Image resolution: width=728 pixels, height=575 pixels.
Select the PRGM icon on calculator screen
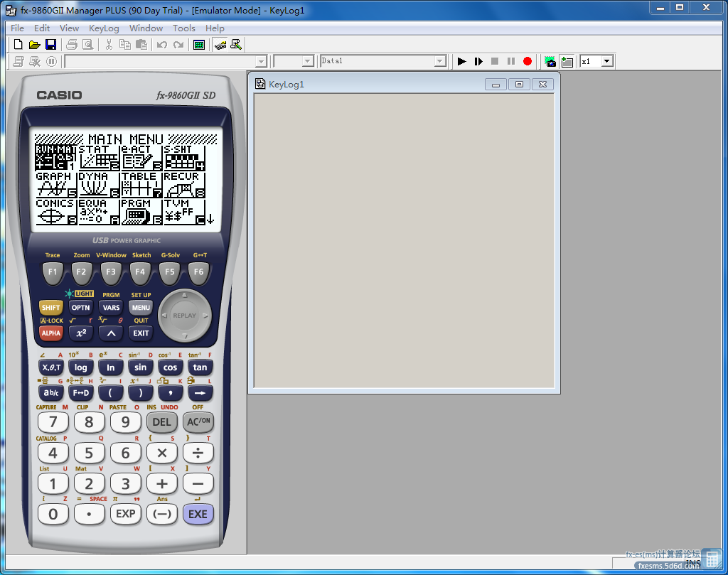(141, 212)
